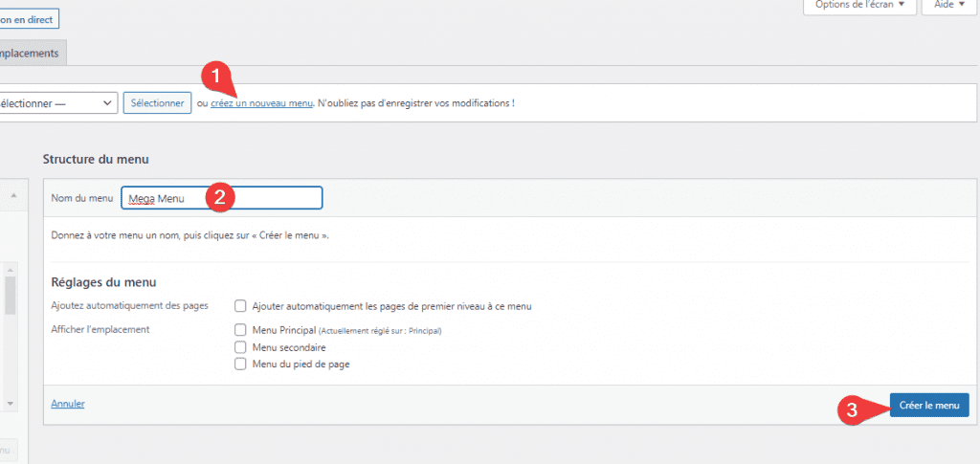
Task: Switch to the Emplacements tab
Action: 31,54
